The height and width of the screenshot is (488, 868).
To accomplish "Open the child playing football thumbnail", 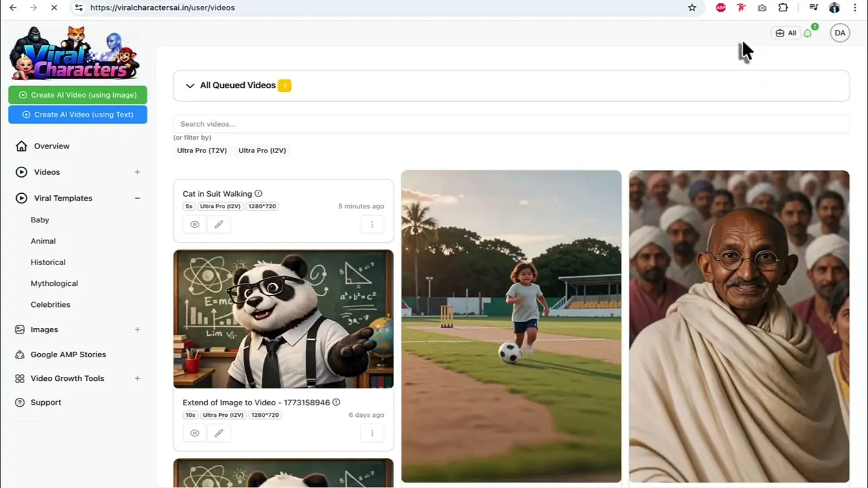I will [x=511, y=326].
